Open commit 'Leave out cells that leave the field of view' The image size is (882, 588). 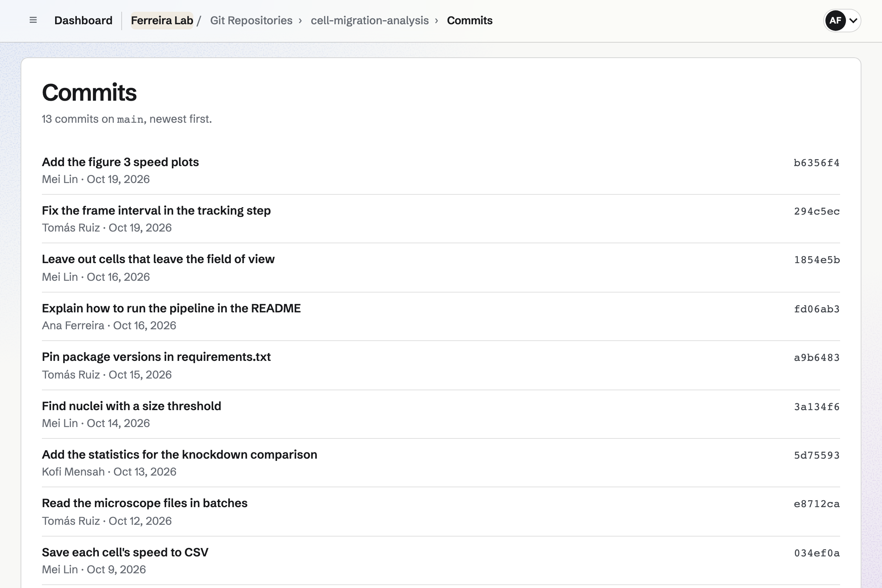tap(158, 259)
